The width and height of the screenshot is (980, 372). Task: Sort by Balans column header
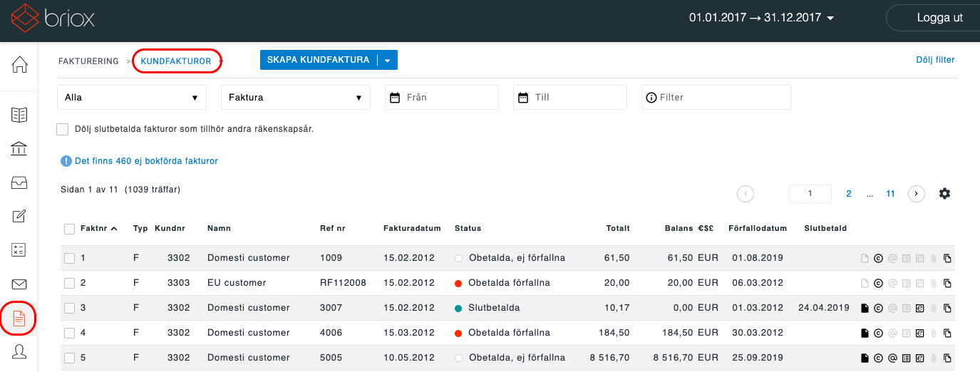[680, 229]
